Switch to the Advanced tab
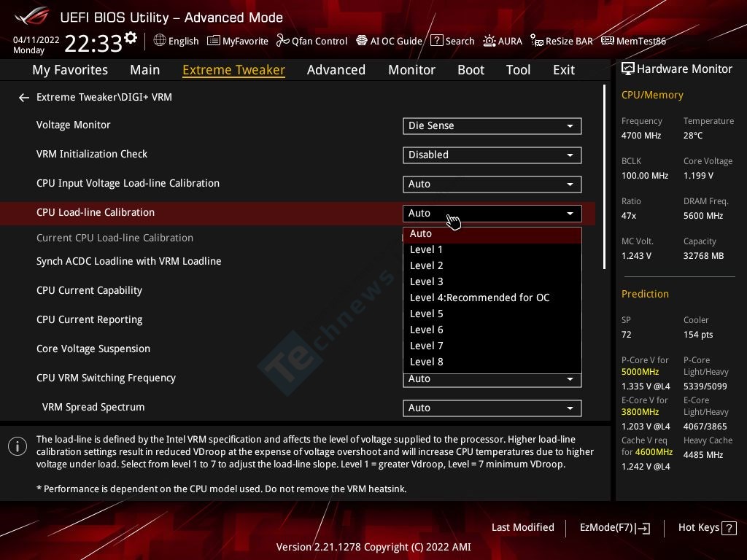This screenshot has width=747, height=560. coord(336,70)
